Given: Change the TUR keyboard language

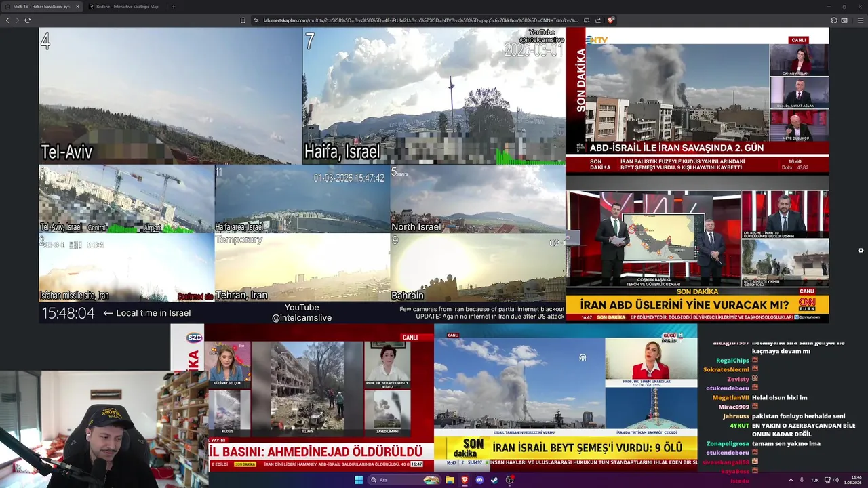Looking at the screenshot, I should 814,480.
